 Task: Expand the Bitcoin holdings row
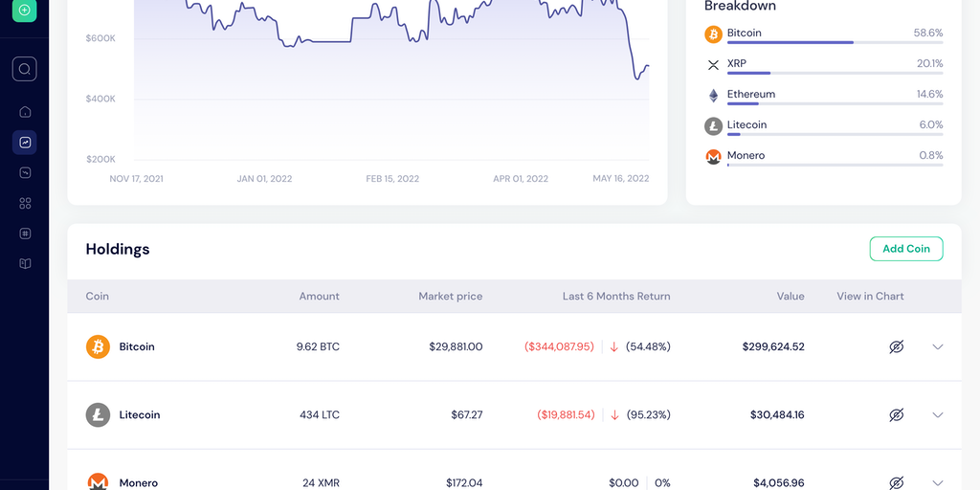pos(938,346)
